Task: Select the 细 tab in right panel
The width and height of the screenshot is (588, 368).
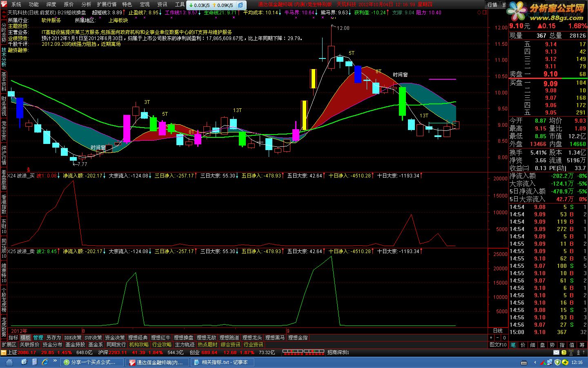Action: [x=533, y=345]
